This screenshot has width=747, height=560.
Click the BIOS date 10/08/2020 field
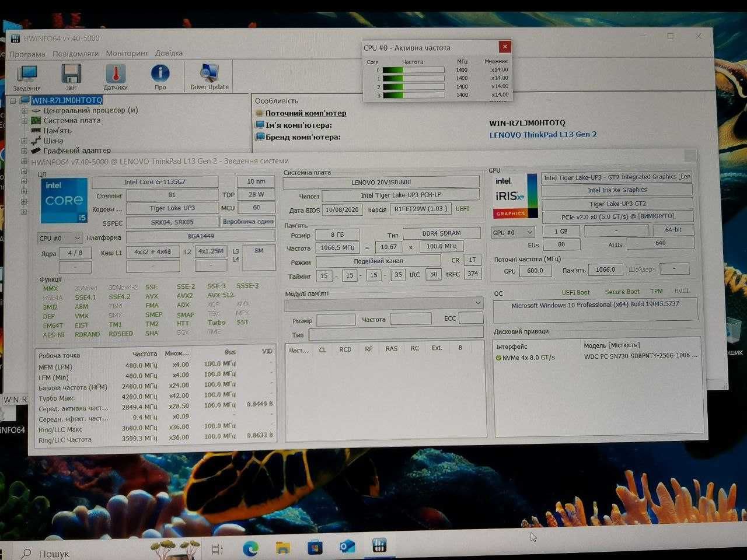(x=342, y=209)
